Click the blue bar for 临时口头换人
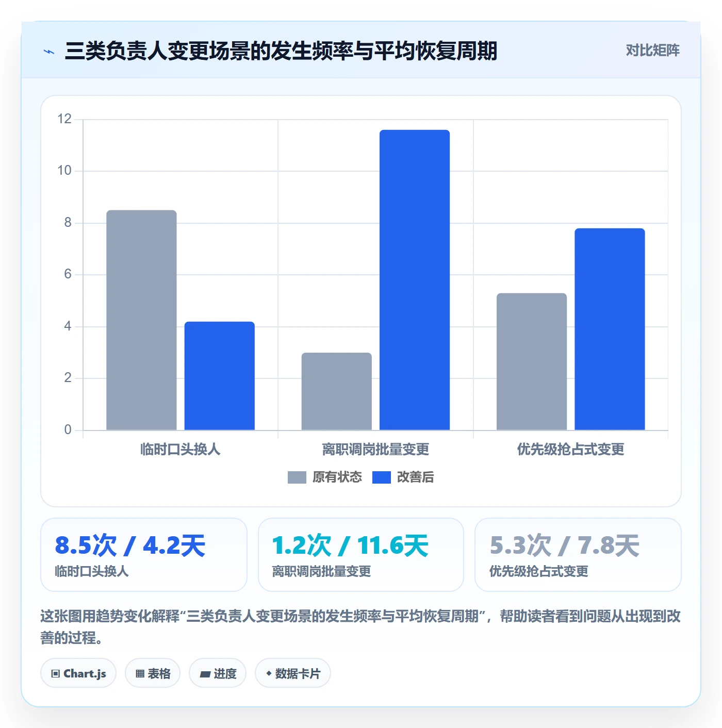This screenshot has width=722, height=728. coord(220,376)
